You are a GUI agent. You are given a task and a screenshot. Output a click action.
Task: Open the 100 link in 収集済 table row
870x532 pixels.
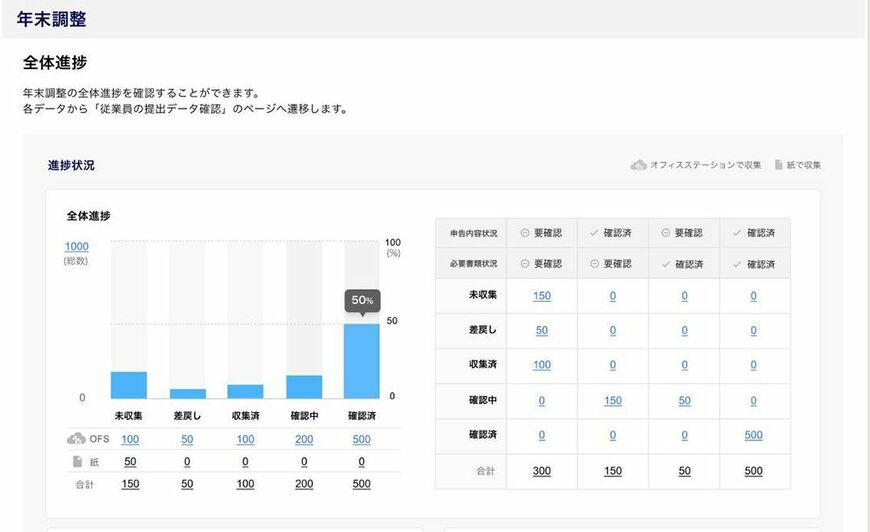pyautogui.click(x=542, y=365)
